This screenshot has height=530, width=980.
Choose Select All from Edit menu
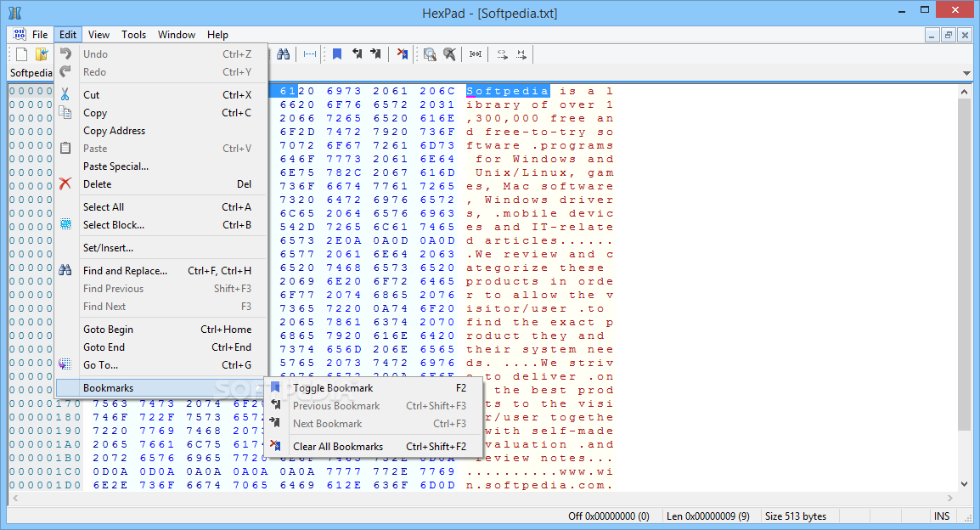coord(162,207)
